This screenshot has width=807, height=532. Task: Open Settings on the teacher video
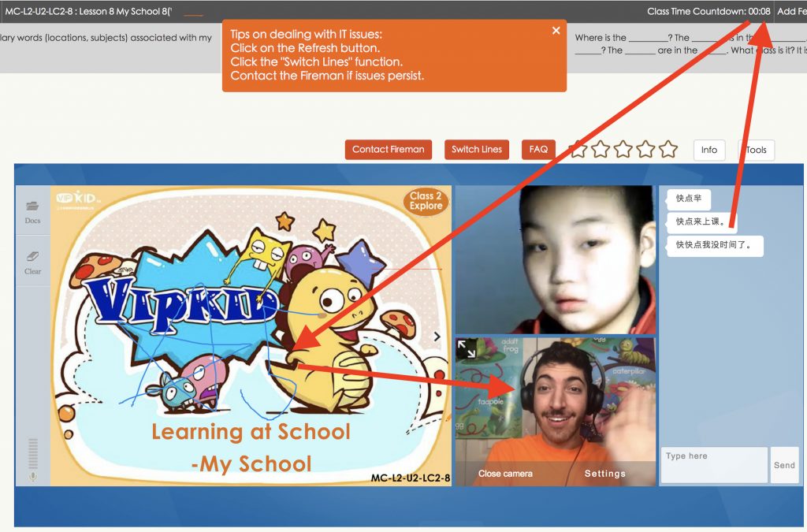(x=605, y=474)
